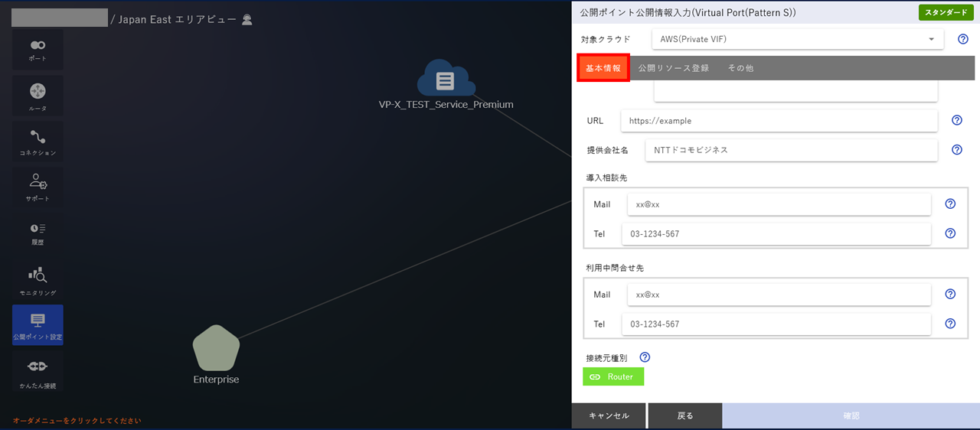This screenshot has height=430, width=980.
Task: Click the 導入相談先 Tel input field
Action: coord(776,233)
